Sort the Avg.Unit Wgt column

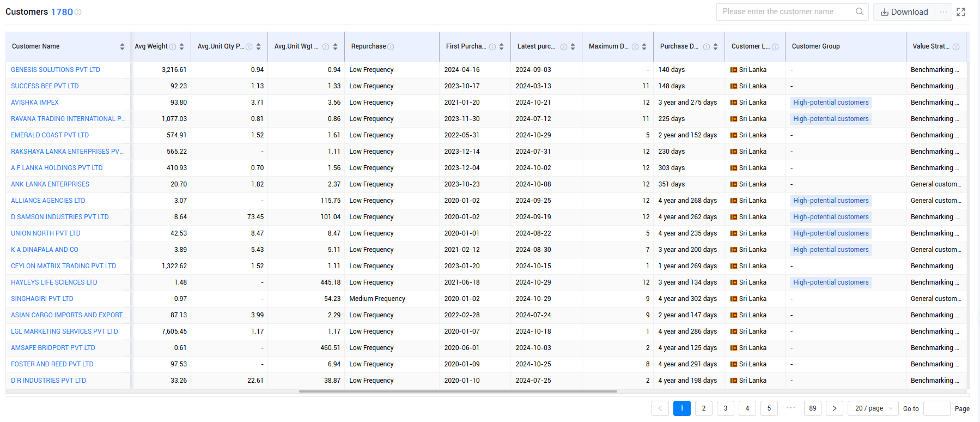click(335, 47)
